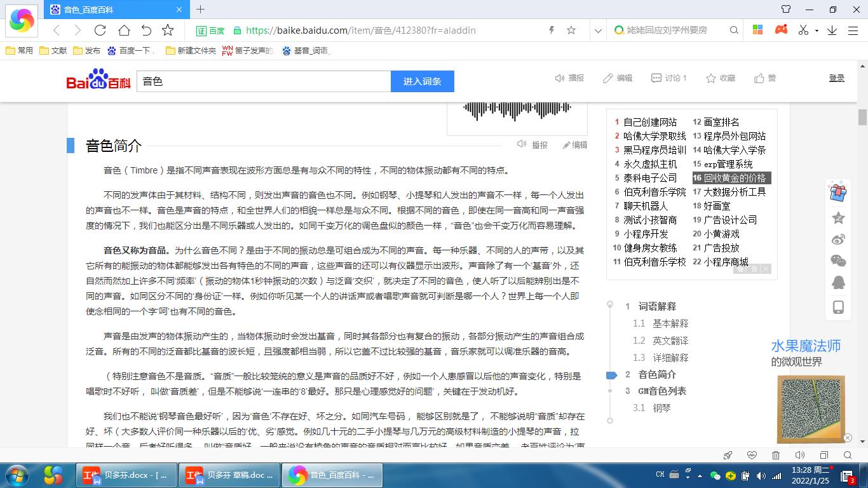868x488 pixels.
Task: Open the mobile phone icon in side panel
Action: pos(838,307)
